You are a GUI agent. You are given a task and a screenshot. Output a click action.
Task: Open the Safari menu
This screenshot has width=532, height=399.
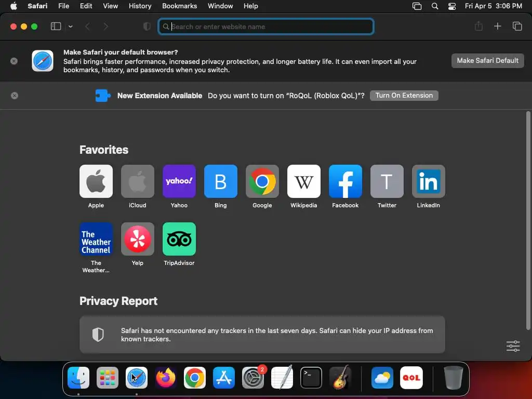pyautogui.click(x=37, y=6)
